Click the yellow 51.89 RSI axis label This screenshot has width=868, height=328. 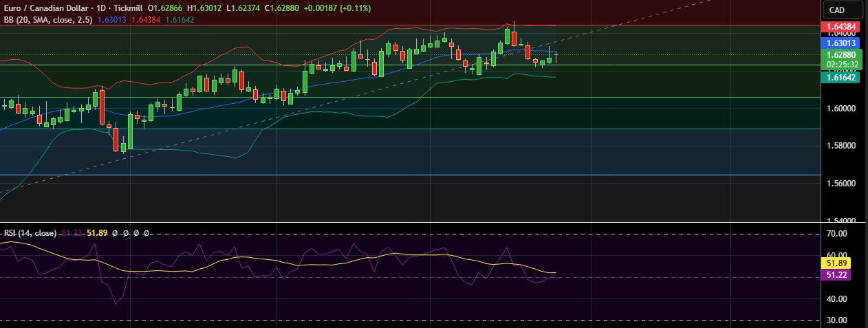837,263
